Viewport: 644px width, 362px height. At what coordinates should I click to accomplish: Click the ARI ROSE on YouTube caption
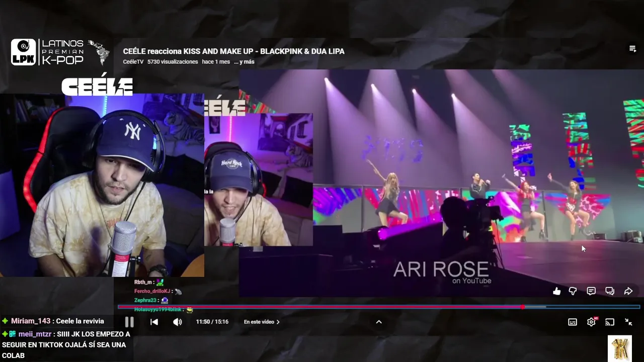click(442, 272)
